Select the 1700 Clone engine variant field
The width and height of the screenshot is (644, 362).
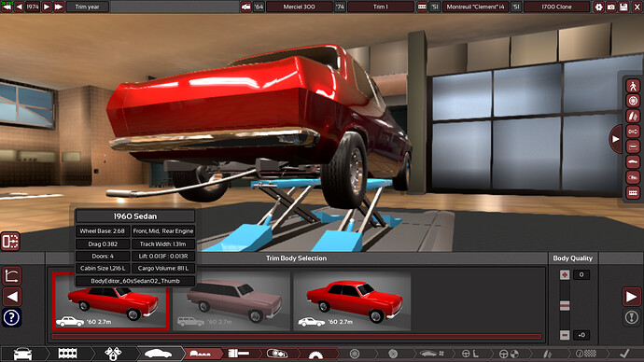coord(556,7)
